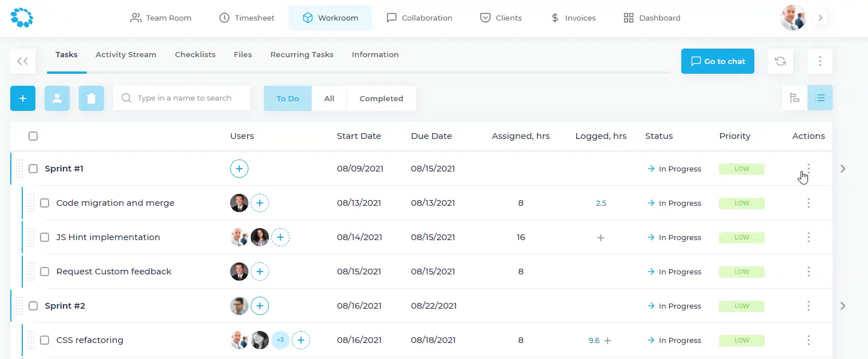The image size is (868, 359).
Task: Click the blue plus add task button
Action: (x=23, y=98)
